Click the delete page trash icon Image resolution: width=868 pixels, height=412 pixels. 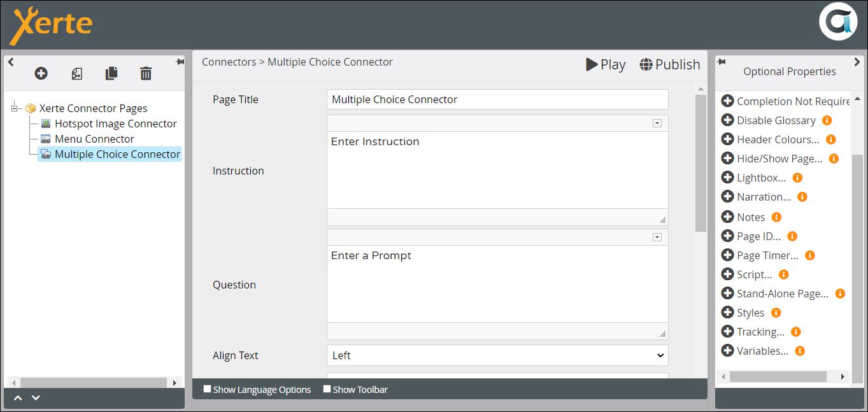pos(146,74)
